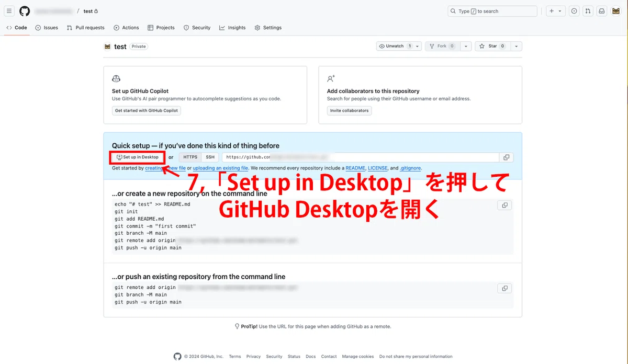Image resolution: width=628 pixels, height=364 pixels.
Task: Click the search field in the header
Action: (x=492, y=11)
